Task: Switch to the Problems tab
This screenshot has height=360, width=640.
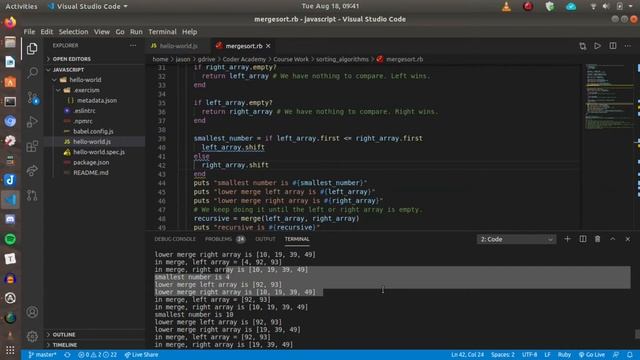Action: pos(224,239)
